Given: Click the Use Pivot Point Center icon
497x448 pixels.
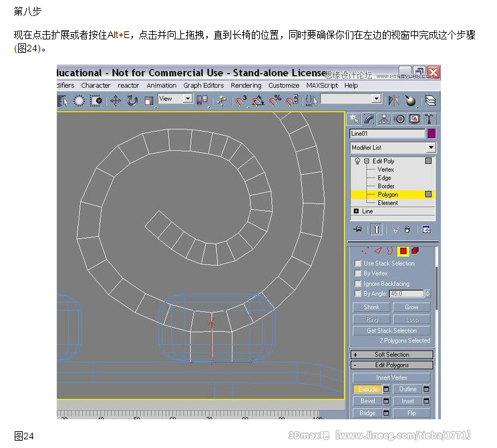Looking at the screenshot, I should (x=202, y=101).
